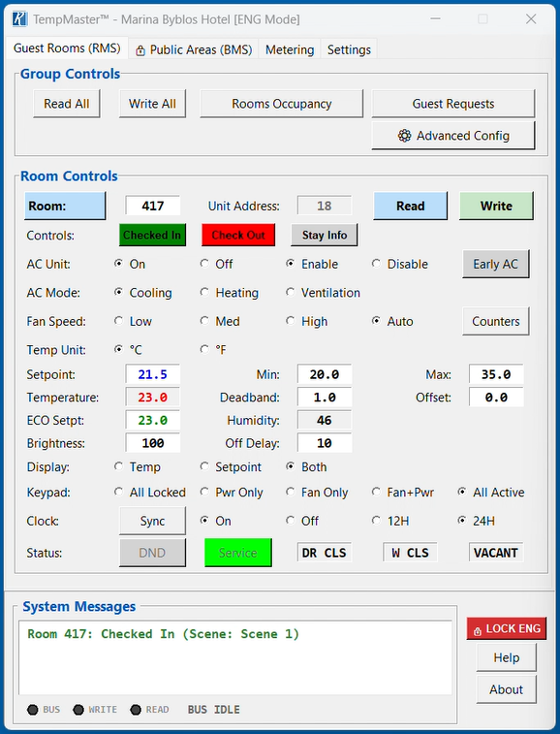This screenshot has height=734, width=560.
Task: Click the Min field 20.0
Action: tap(325, 374)
